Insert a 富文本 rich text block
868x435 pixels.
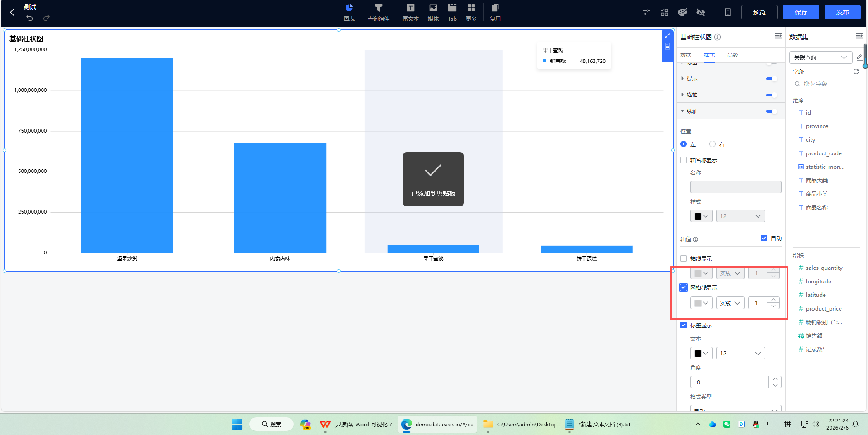(x=410, y=12)
